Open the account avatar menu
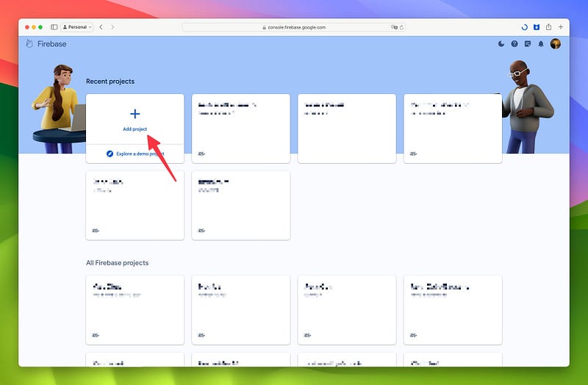 pos(556,44)
